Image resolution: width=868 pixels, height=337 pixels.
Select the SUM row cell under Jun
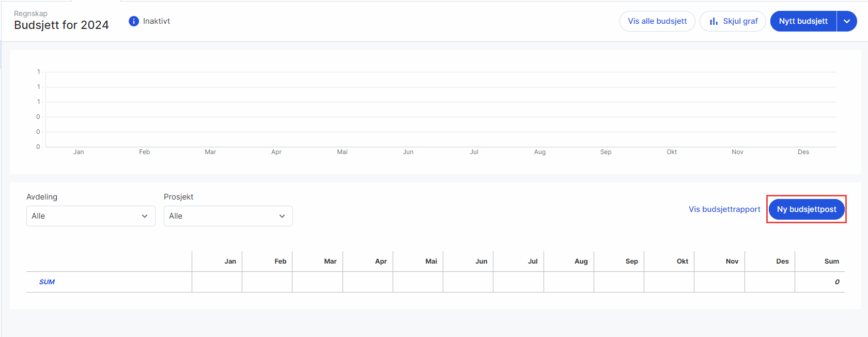coord(468,282)
